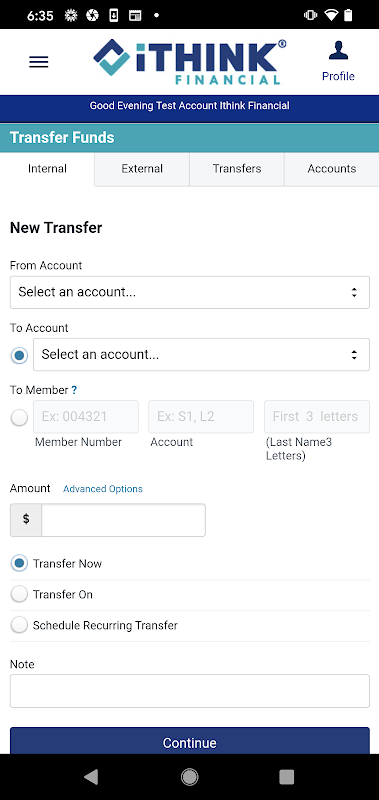Tap the iThink Financial logo
379x800 pixels.
point(190,62)
